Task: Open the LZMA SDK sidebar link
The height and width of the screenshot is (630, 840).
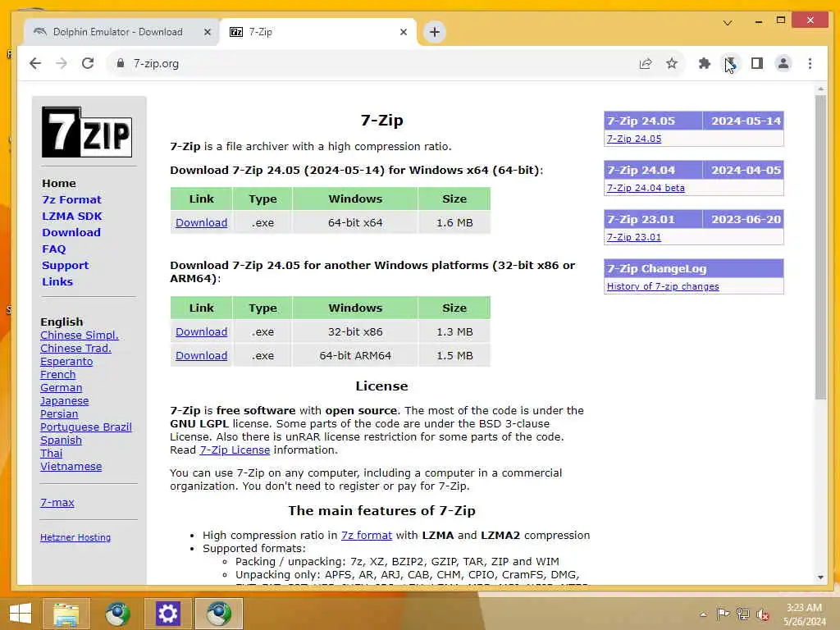Action: point(72,216)
